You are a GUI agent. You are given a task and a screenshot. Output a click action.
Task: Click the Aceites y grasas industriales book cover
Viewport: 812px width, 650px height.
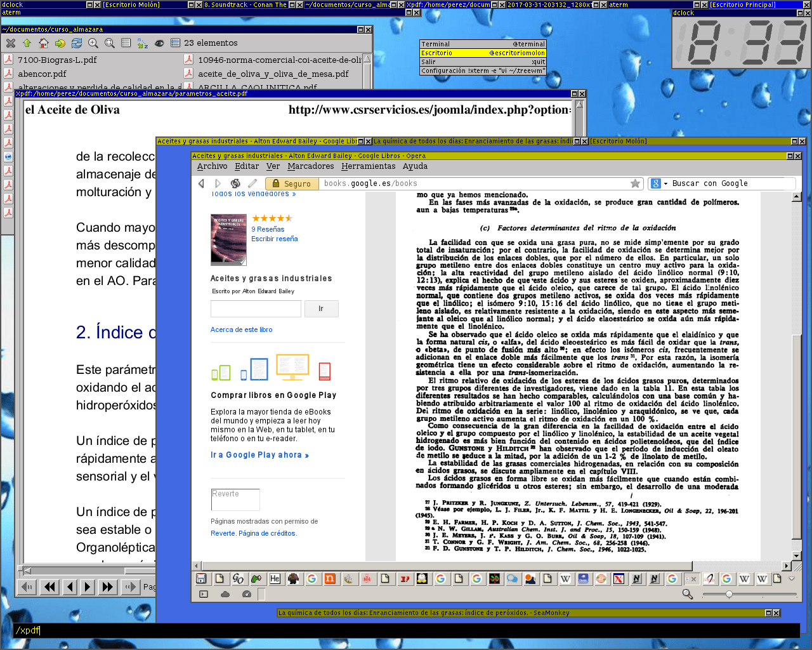coord(228,239)
